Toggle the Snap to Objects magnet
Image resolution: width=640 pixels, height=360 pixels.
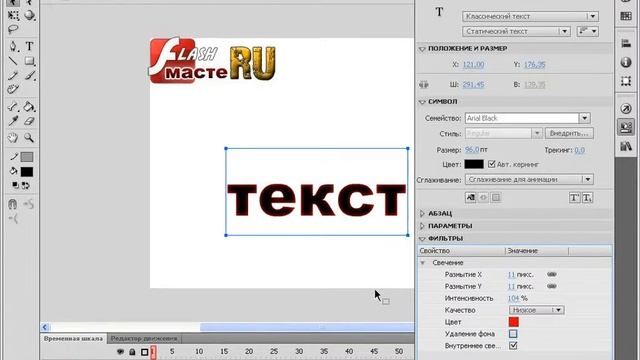point(13,204)
